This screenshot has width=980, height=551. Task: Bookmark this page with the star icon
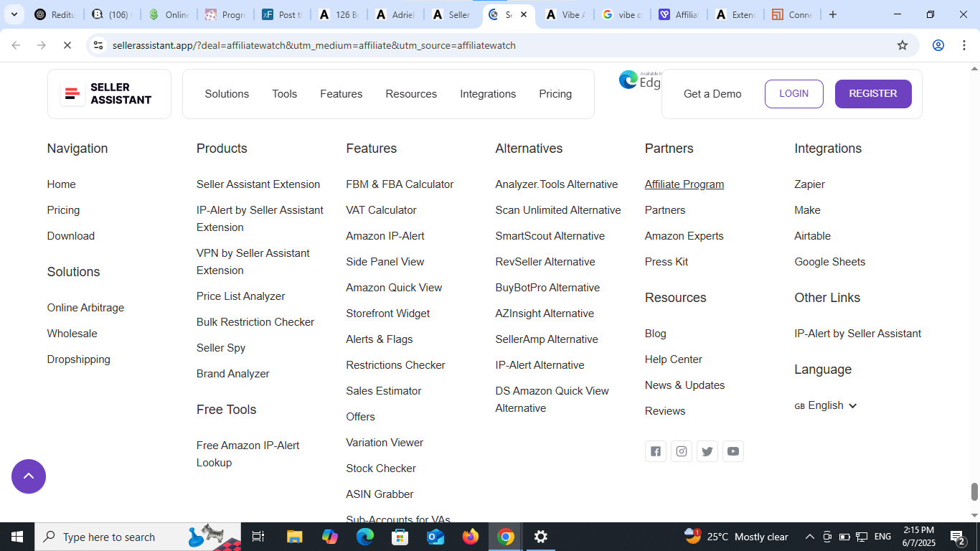pyautogui.click(x=903, y=45)
